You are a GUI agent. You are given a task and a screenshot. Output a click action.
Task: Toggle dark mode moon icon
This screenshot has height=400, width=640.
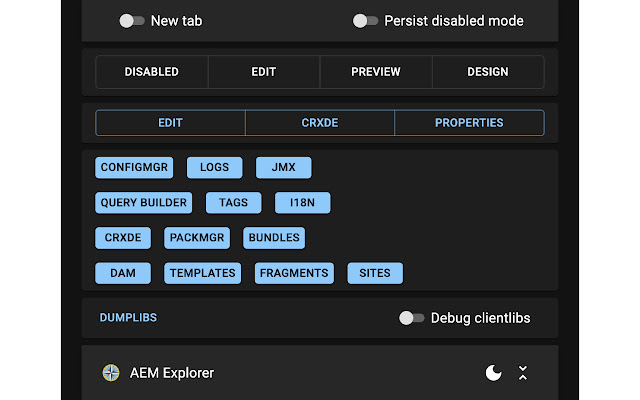point(493,373)
